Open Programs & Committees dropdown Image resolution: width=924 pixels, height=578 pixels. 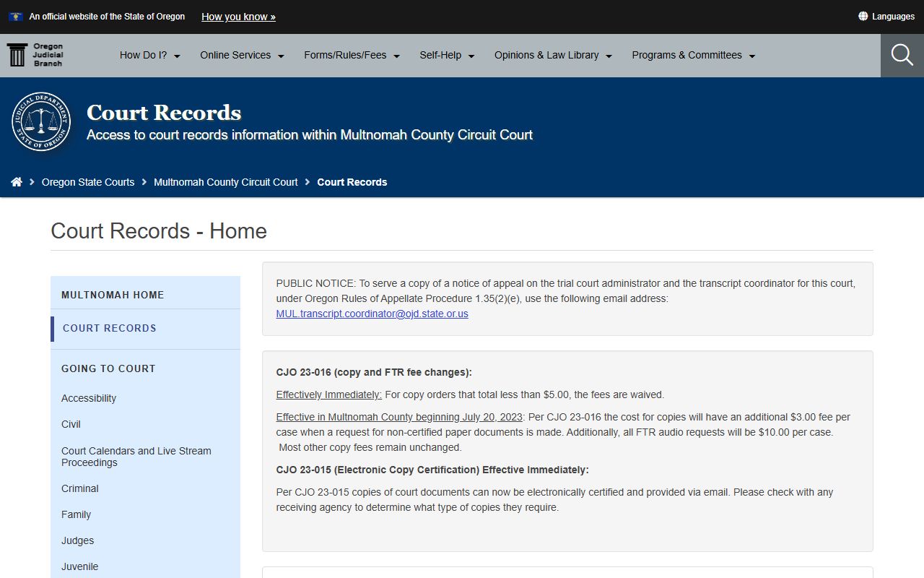[x=693, y=56]
